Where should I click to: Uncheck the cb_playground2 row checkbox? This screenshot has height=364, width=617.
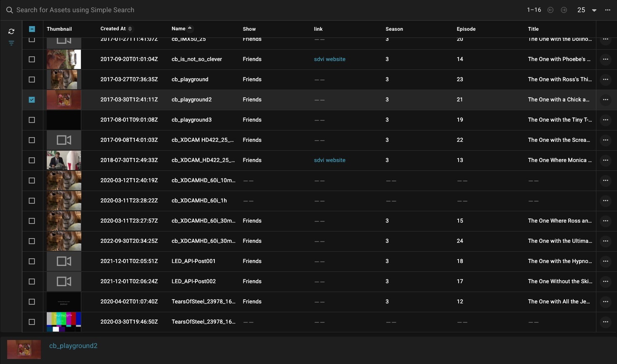32,100
